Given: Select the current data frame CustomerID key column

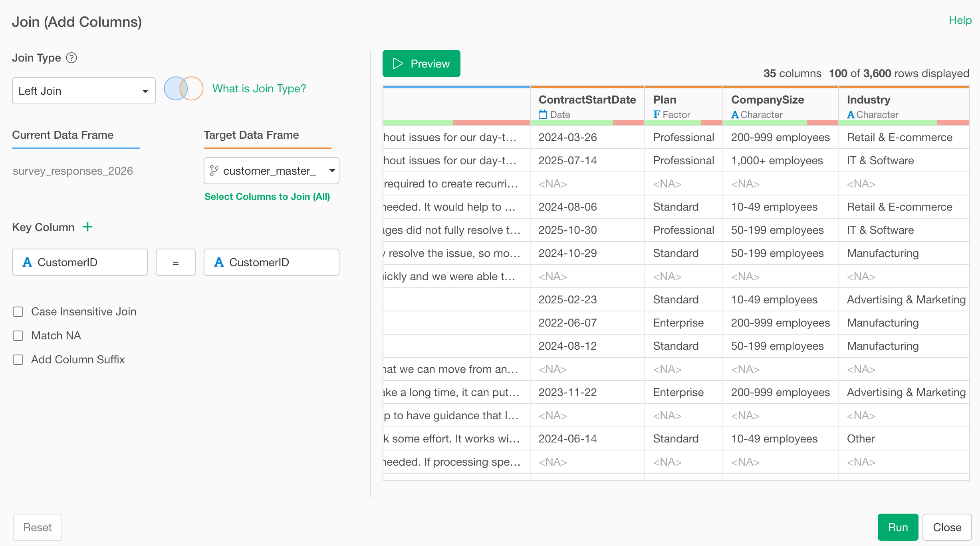Looking at the screenshot, I should (x=80, y=262).
